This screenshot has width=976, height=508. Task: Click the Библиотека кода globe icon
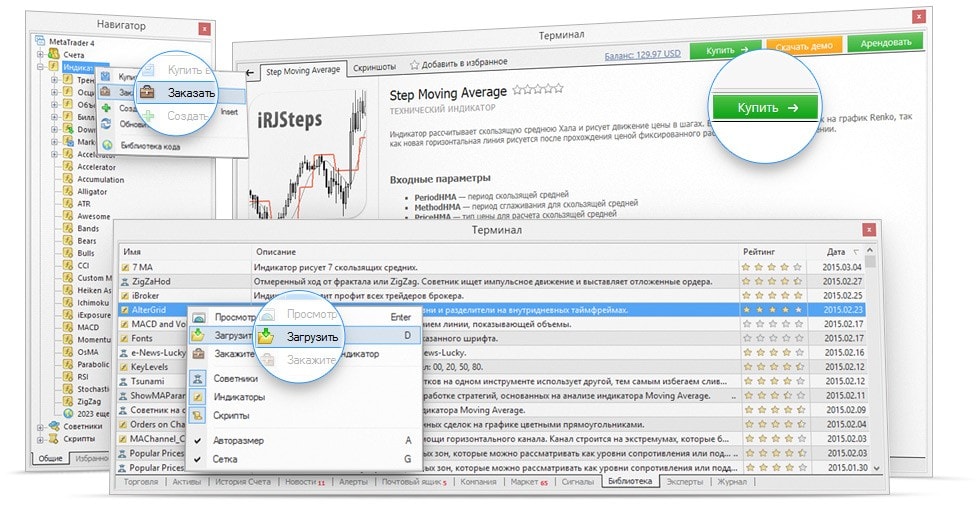pyautogui.click(x=107, y=145)
